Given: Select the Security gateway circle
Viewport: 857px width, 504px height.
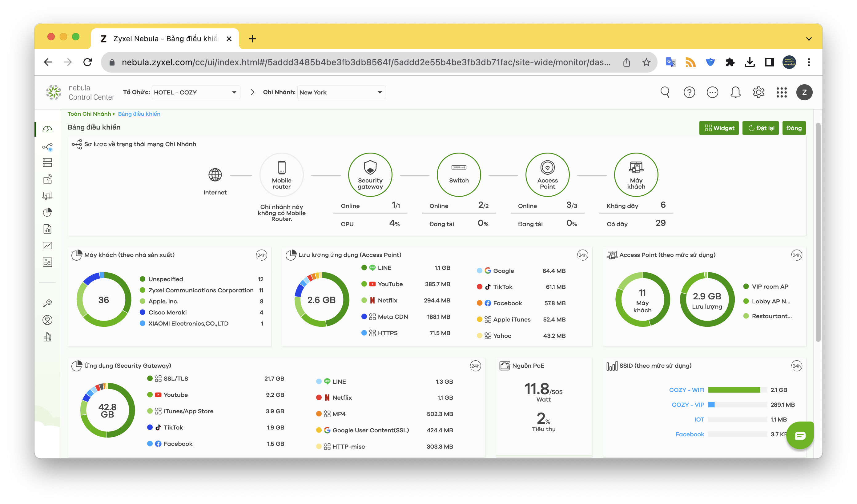Looking at the screenshot, I should [370, 175].
